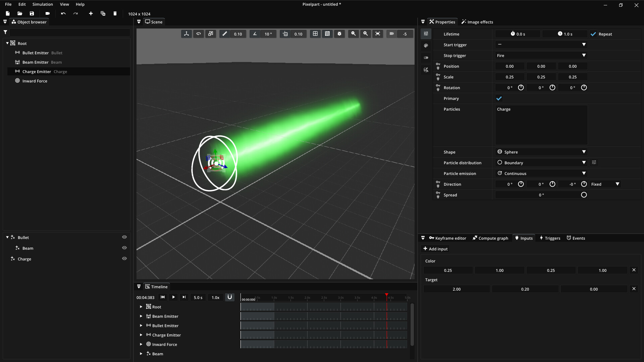Screen dimensions: 644x362
Task: Select Inward Force in the object browser
Action: (x=35, y=81)
